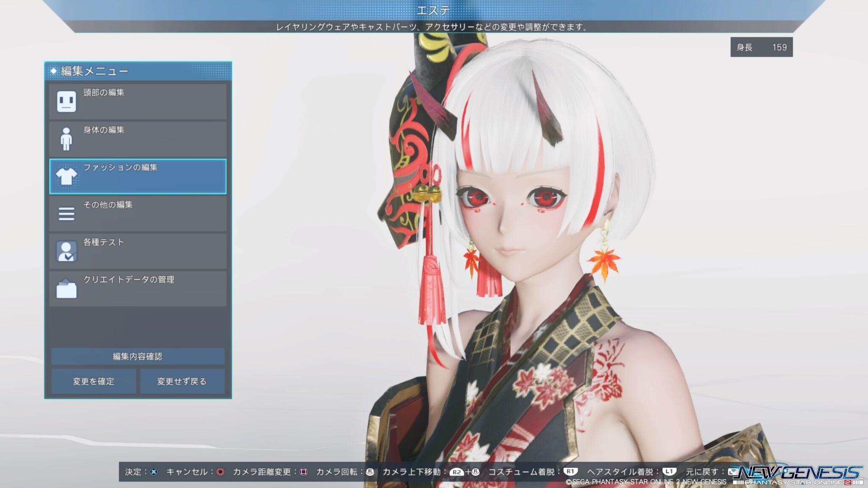Click the person-check test icon
Screen dimensions: 868x488
[x=67, y=251]
